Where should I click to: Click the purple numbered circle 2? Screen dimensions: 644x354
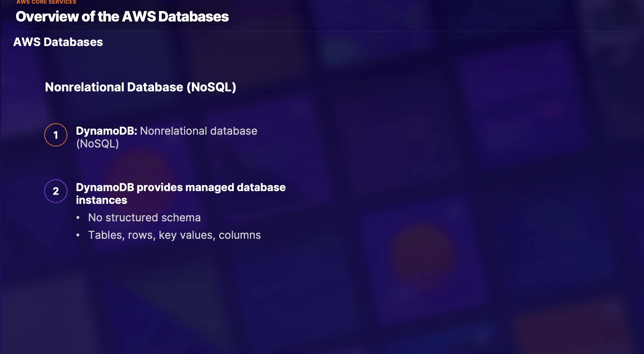coord(56,191)
